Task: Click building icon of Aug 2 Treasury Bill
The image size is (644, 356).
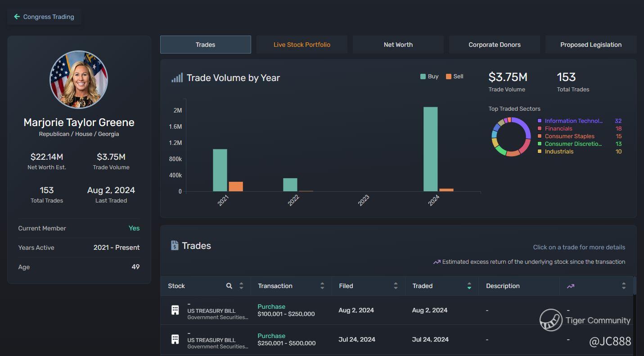Action: (175, 310)
